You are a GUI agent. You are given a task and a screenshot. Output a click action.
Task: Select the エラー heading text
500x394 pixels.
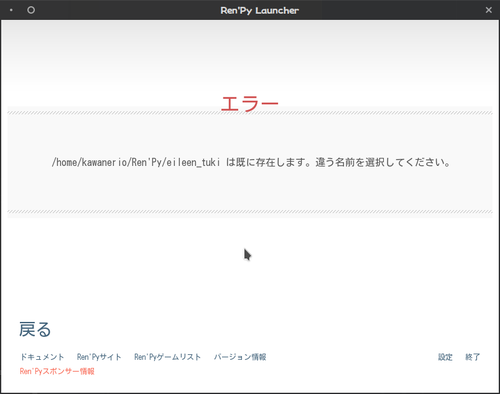249,103
